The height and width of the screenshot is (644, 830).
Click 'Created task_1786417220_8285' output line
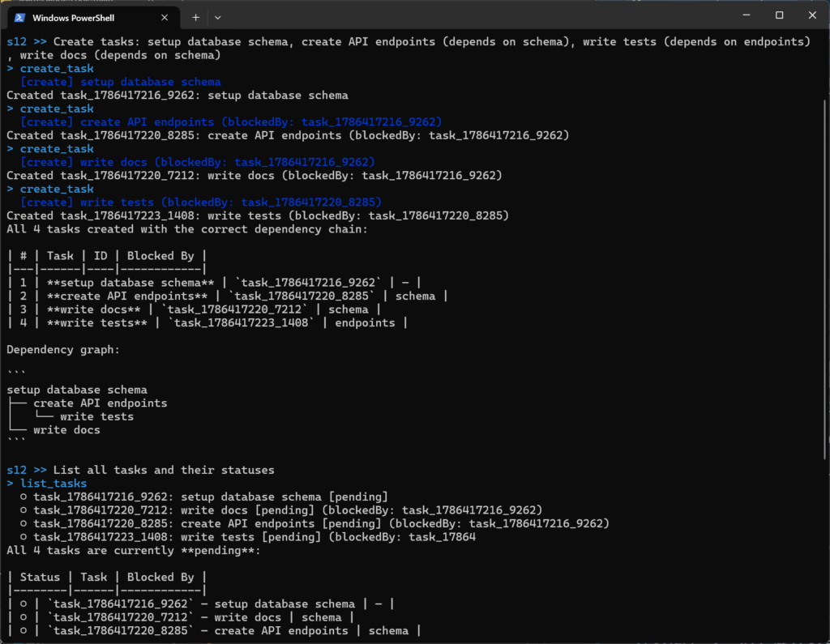288,135
